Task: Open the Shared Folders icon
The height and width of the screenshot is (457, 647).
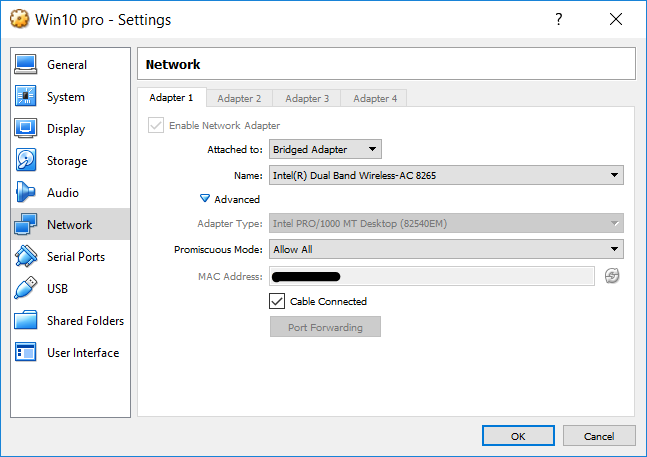Action: [27, 321]
